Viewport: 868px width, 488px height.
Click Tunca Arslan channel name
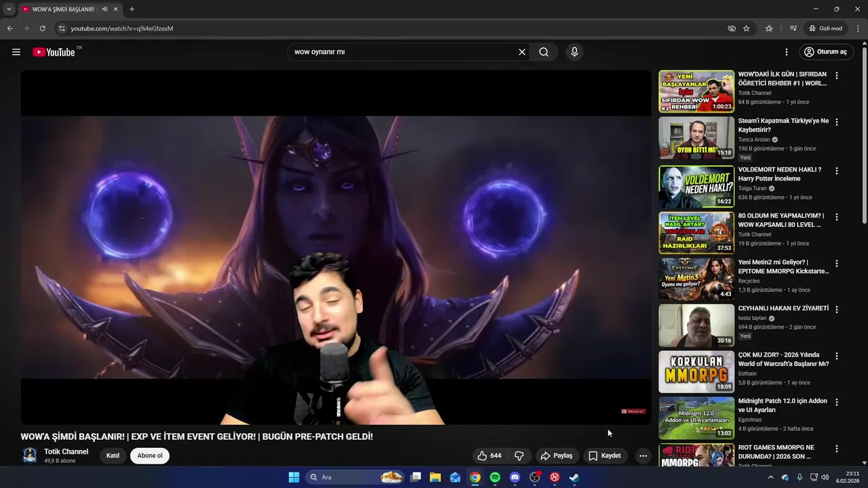pos(754,140)
